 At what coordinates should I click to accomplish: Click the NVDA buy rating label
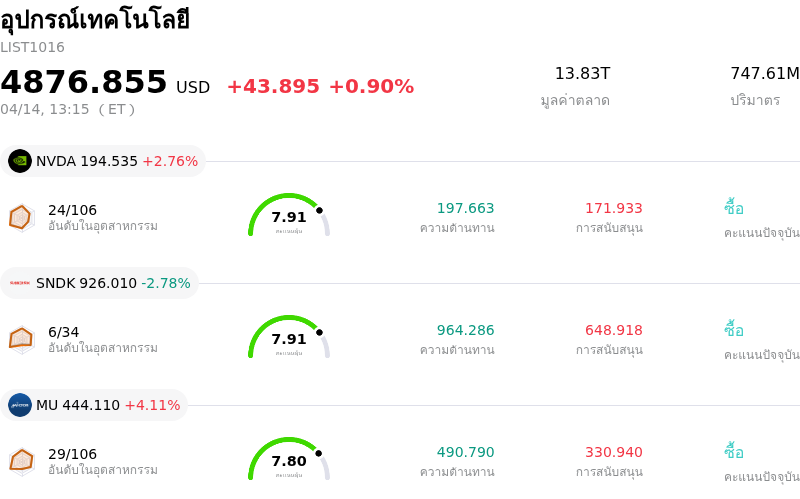point(734,208)
